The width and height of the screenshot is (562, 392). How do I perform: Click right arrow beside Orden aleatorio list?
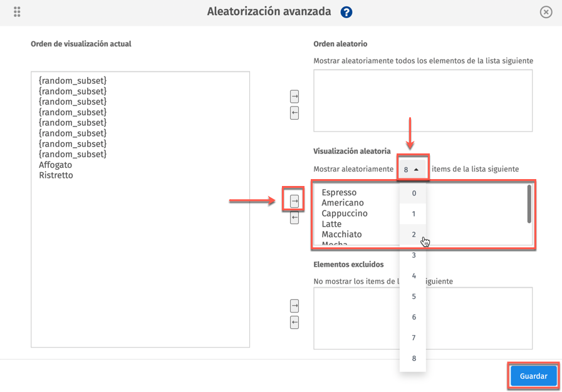(294, 96)
